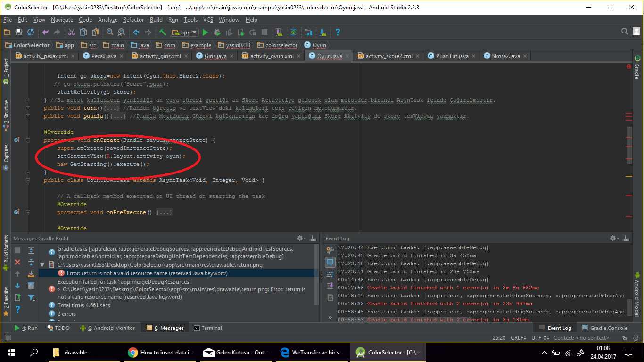Expand the folded onPreExecute() method body
The width and height of the screenshot is (644, 362).
coord(164,212)
